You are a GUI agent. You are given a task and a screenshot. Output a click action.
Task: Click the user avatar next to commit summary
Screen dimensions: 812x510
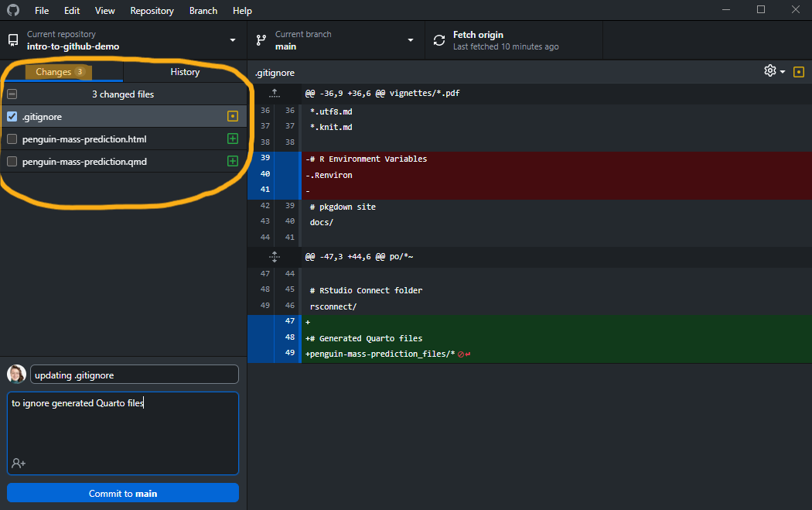point(16,375)
